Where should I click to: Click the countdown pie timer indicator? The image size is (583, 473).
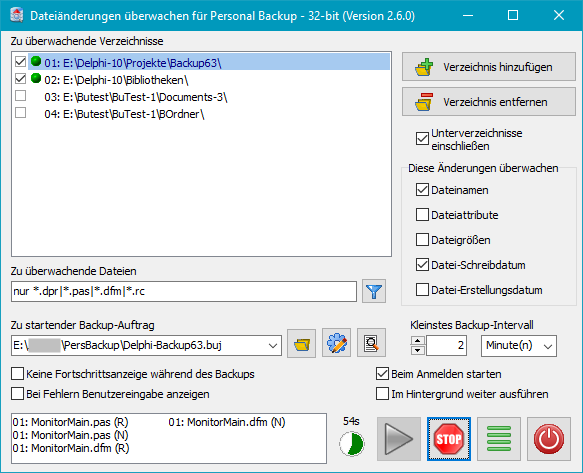(x=352, y=444)
